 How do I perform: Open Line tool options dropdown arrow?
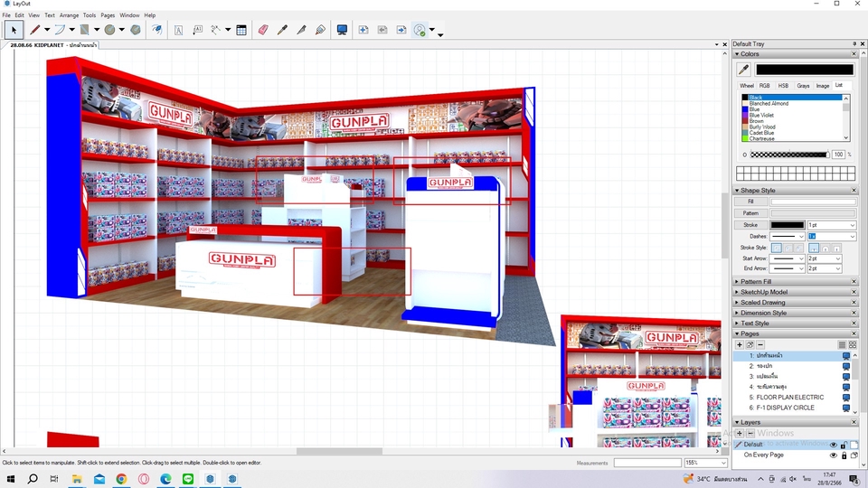47,30
